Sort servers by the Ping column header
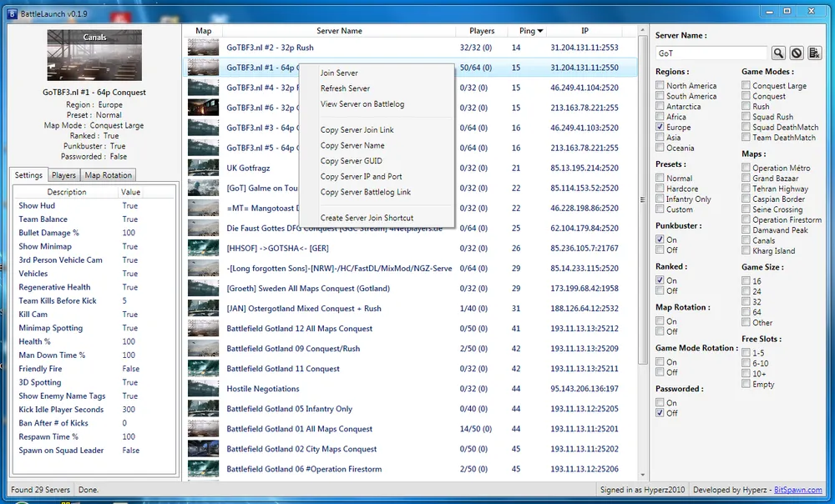 pos(526,31)
